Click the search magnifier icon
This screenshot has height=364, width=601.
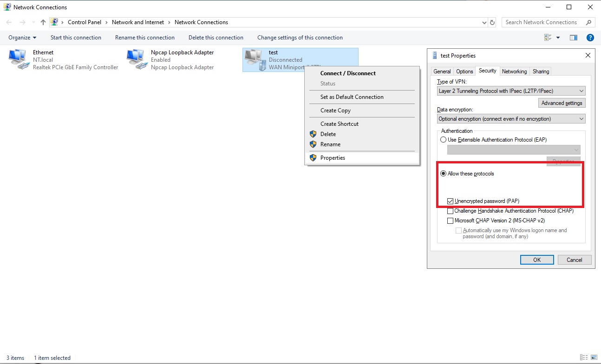[589, 22]
